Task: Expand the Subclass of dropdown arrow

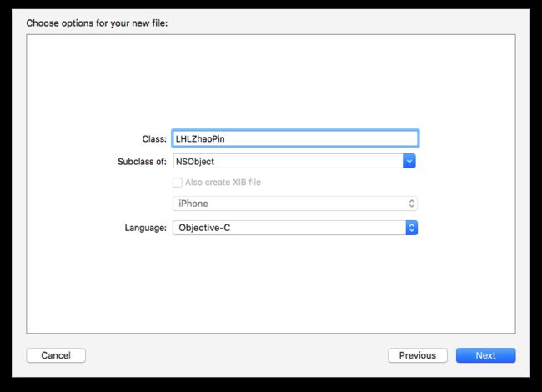Action: [x=409, y=161]
